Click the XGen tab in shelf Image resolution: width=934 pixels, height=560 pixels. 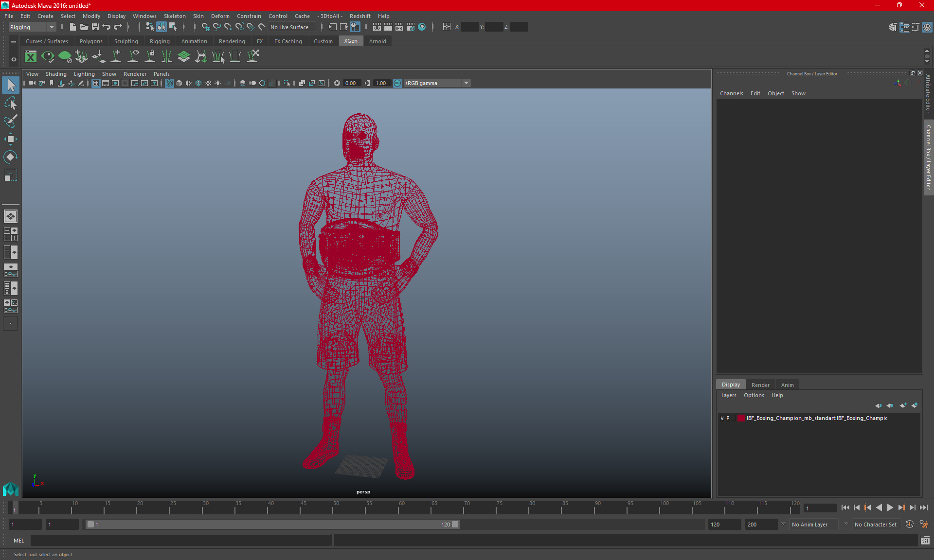tap(350, 41)
